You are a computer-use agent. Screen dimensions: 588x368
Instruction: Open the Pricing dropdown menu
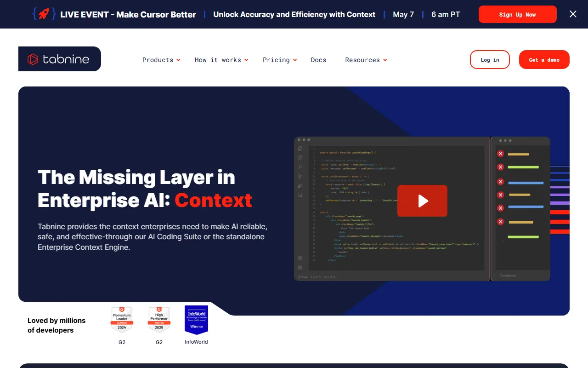pyautogui.click(x=280, y=60)
